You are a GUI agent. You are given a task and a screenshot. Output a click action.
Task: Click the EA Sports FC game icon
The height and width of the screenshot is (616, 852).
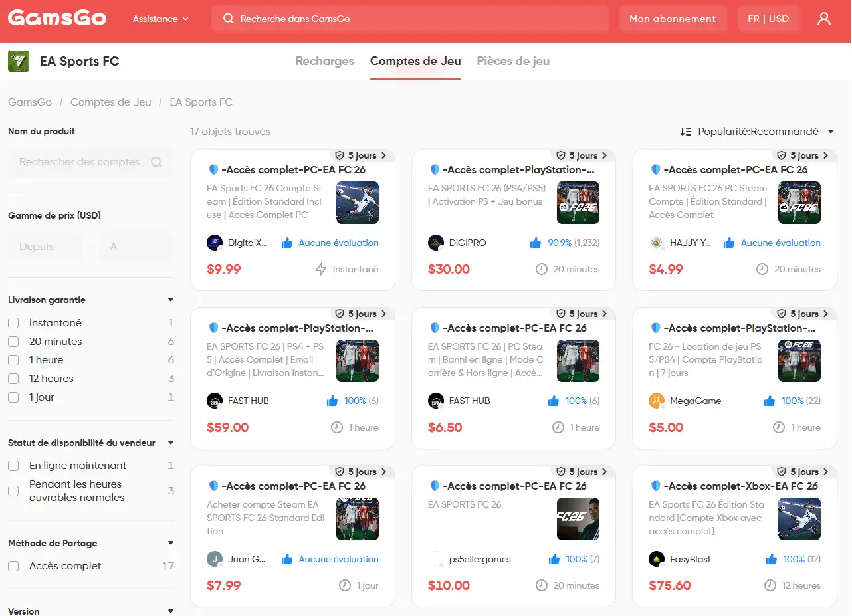pyautogui.click(x=19, y=61)
